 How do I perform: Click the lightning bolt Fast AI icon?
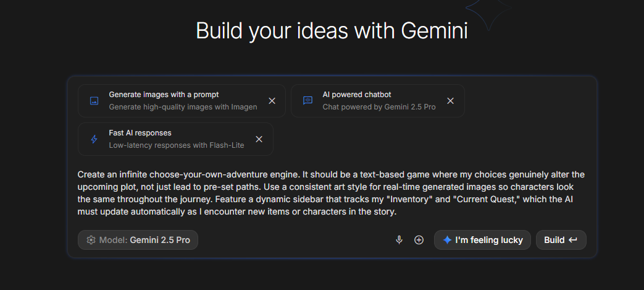point(94,139)
